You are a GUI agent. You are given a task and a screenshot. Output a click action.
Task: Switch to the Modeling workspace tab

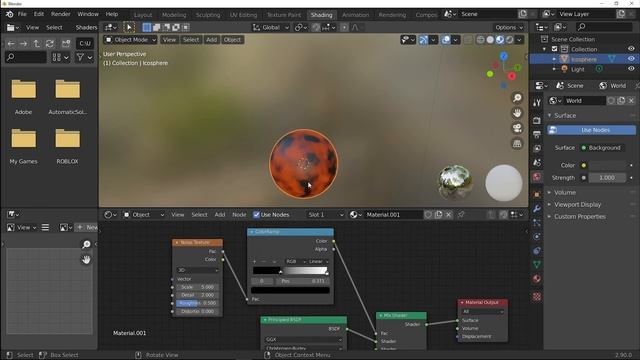tap(174, 15)
